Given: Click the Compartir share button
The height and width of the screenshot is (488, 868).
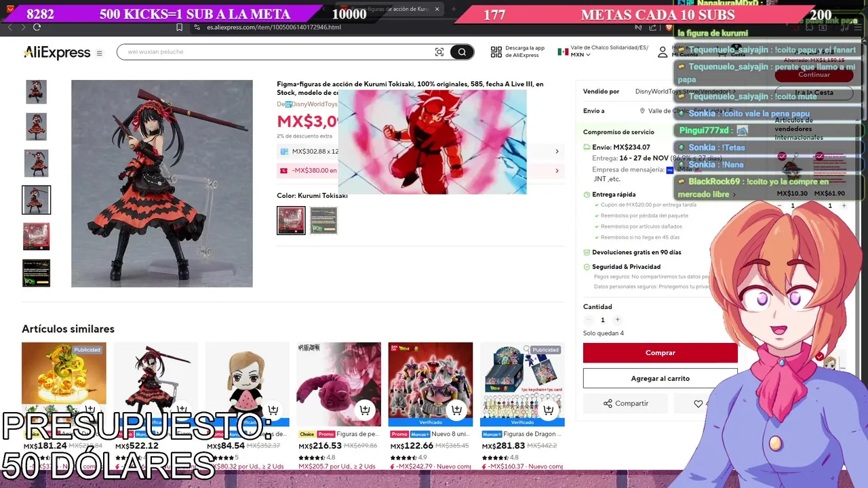Looking at the screenshot, I should pos(625,403).
